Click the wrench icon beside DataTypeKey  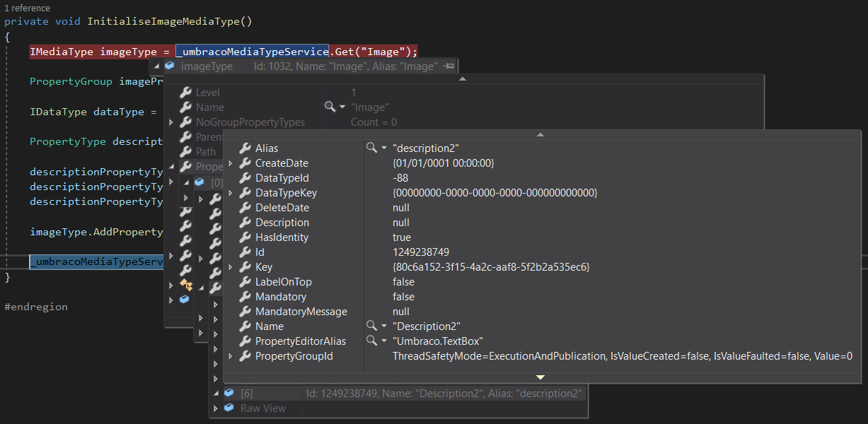[x=245, y=193]
